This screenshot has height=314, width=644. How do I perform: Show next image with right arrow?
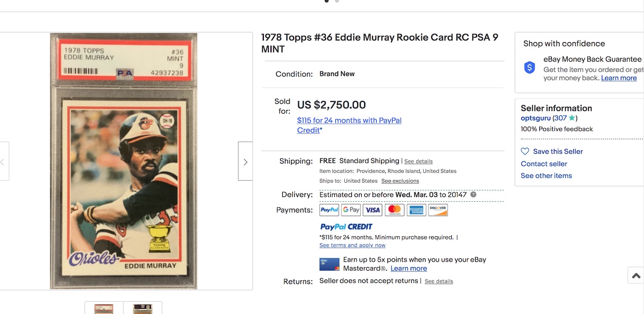(x=245, y=161)
